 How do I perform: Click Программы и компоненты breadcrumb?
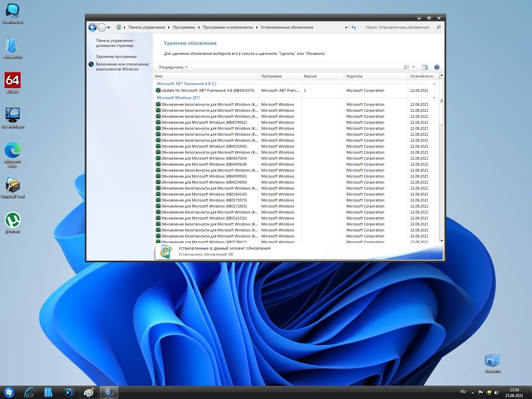[x=228, y=27]
